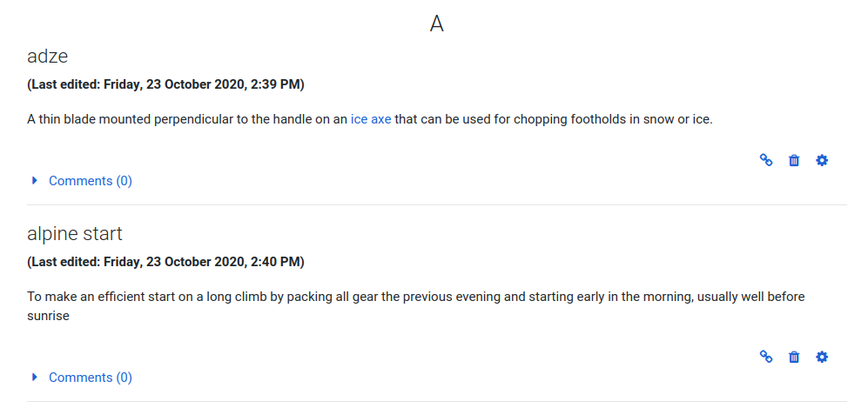Image resolution: width=868 pixels, height=408 pixels.
Task: Click the divider line below the adze entry
Action: pos(437,205)
